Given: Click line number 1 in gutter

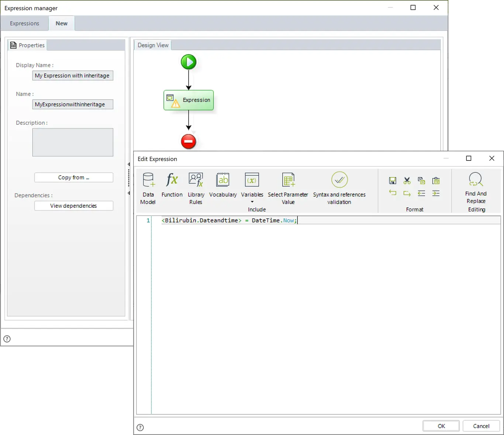Looking at the screenshot, I should [x=148, y=220].
